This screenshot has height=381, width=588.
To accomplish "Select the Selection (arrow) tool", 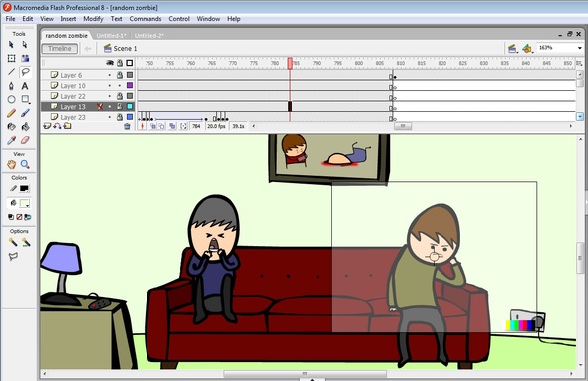I will (11, 45).
